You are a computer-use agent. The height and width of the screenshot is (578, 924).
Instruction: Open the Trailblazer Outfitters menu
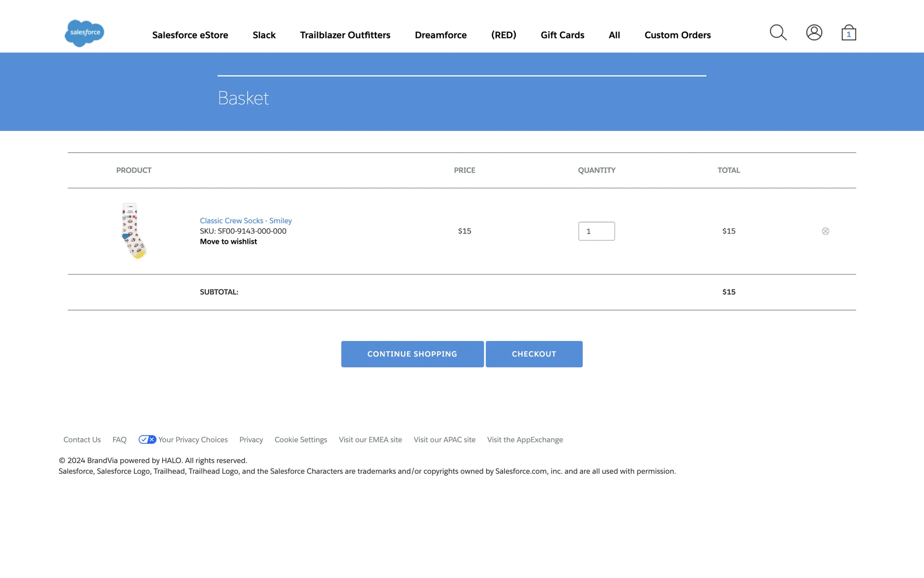coord(345,35)
